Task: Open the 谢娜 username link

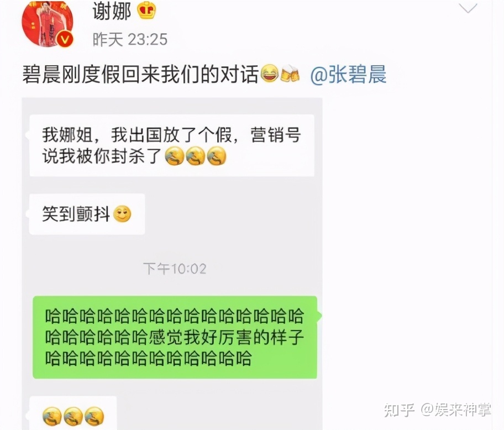Action: (112, 11)
